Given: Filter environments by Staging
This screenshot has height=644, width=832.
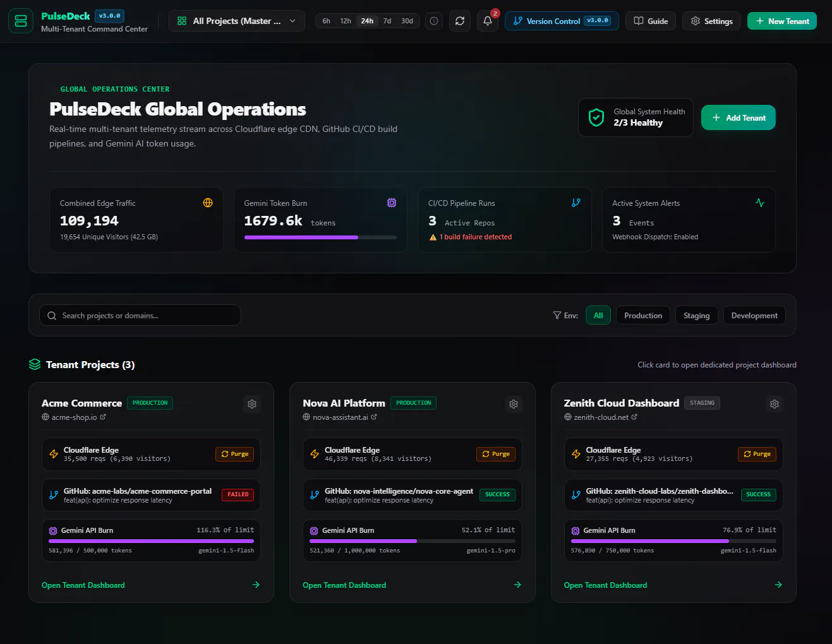Looking at the screenshot, I should click(x=697, y=315).
